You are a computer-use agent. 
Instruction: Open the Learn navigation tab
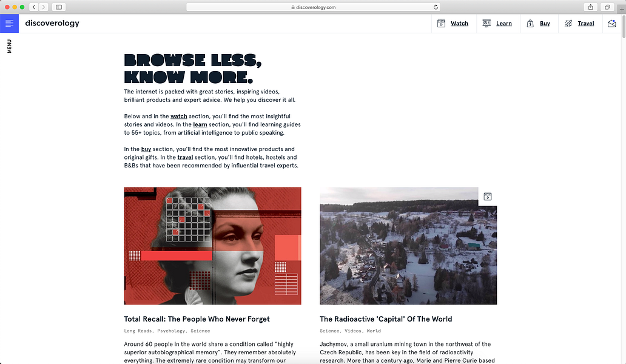[x=504, y=24]
